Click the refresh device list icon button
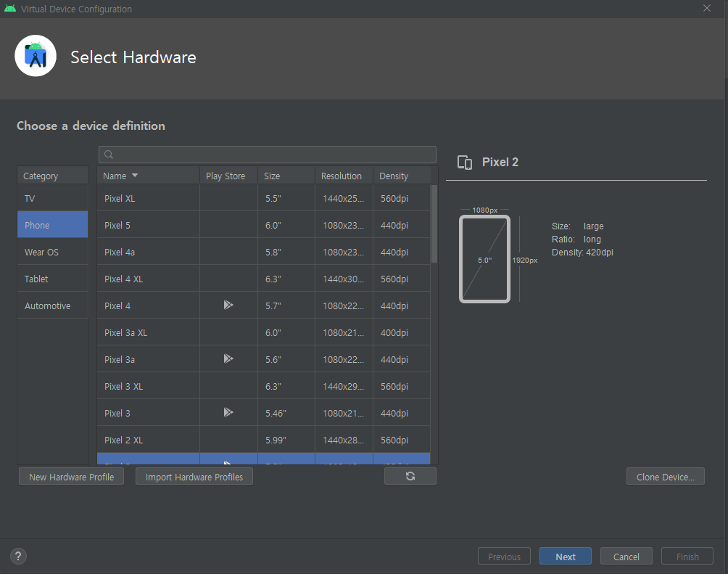This screenshot has height=574, width=728. (x=410, y=476)
